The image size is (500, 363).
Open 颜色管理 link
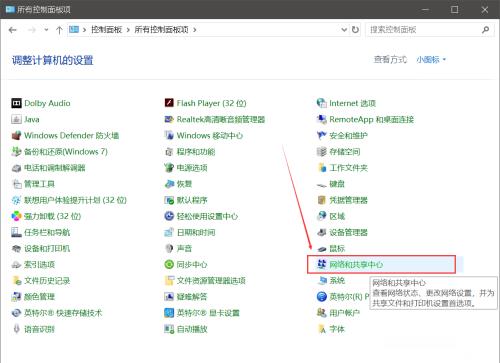tap(39, 297)
